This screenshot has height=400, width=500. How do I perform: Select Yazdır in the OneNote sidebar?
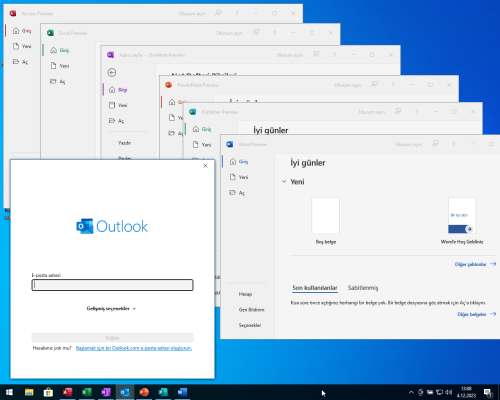[124, 143]
